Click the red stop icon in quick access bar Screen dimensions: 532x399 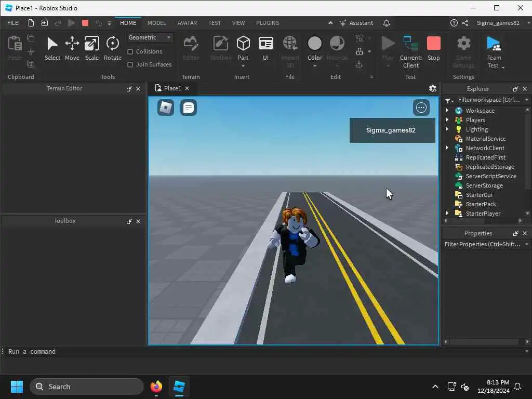pyautogui.click(x=85, y=23)
